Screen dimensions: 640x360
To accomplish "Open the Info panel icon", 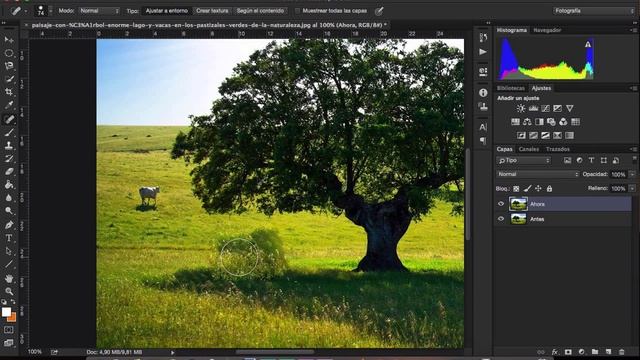I will click(x=483, y=93).
